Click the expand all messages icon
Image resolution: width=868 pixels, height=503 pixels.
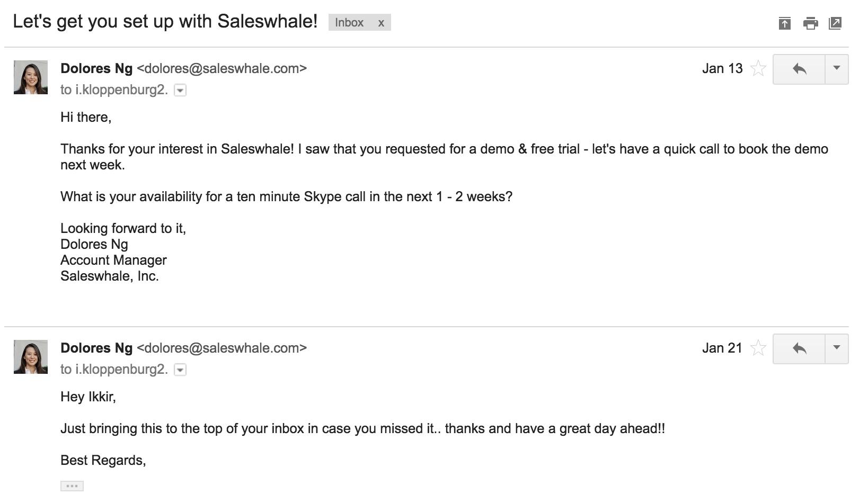tap(784, 23)
